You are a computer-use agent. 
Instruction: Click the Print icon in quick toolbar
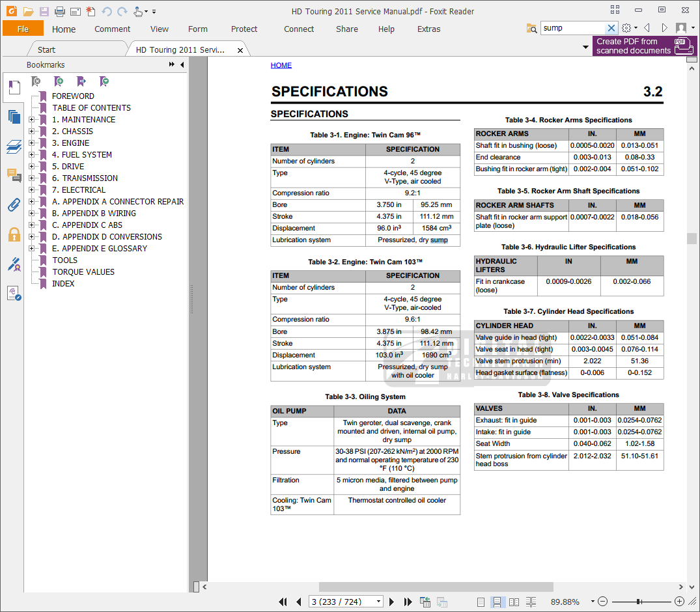[59, 11]
